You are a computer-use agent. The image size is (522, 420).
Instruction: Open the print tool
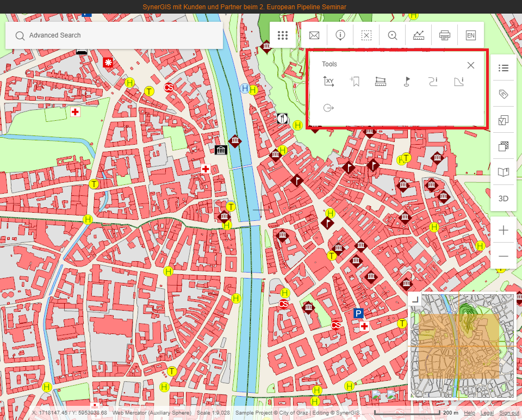click(x=445, y=35)
